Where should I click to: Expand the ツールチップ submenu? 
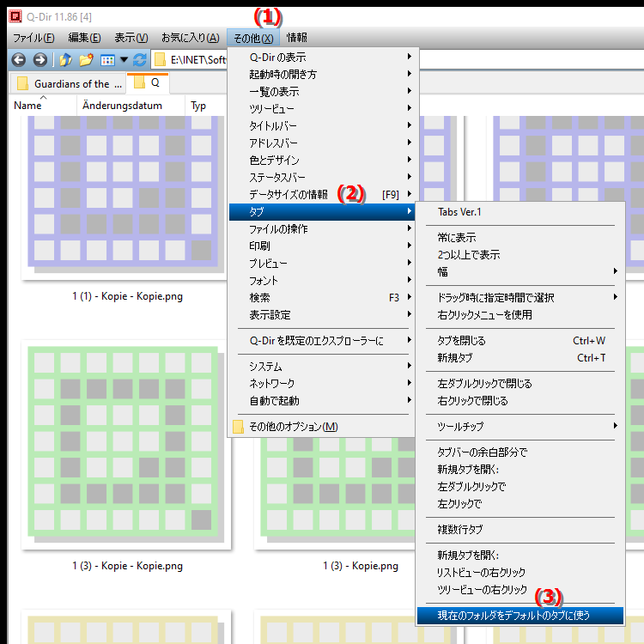coord(520,427)
